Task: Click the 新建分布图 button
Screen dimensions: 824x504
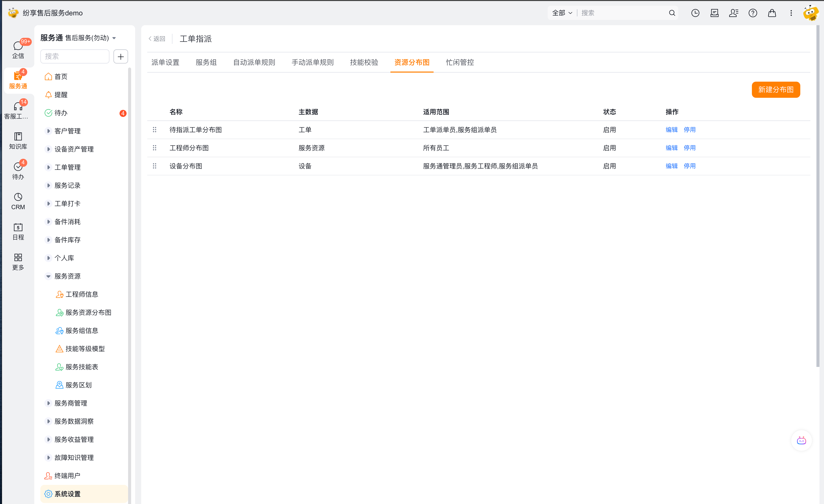Action: tap(776, 89)
